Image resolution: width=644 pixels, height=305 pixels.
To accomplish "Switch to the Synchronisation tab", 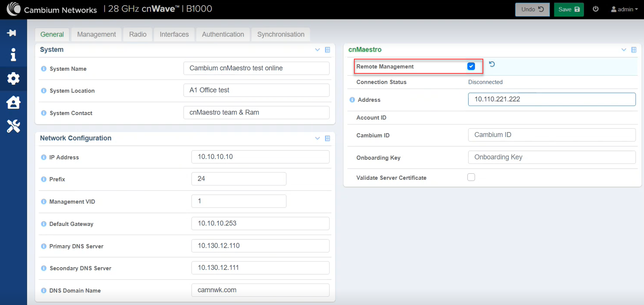I will click(281, 34).
